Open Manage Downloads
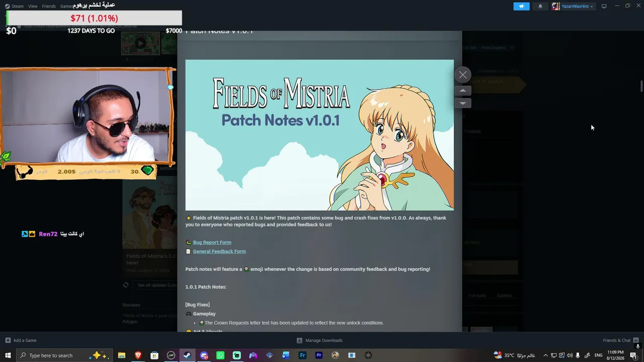This screenshot has width=644, height=362. [x=319, y=340]
